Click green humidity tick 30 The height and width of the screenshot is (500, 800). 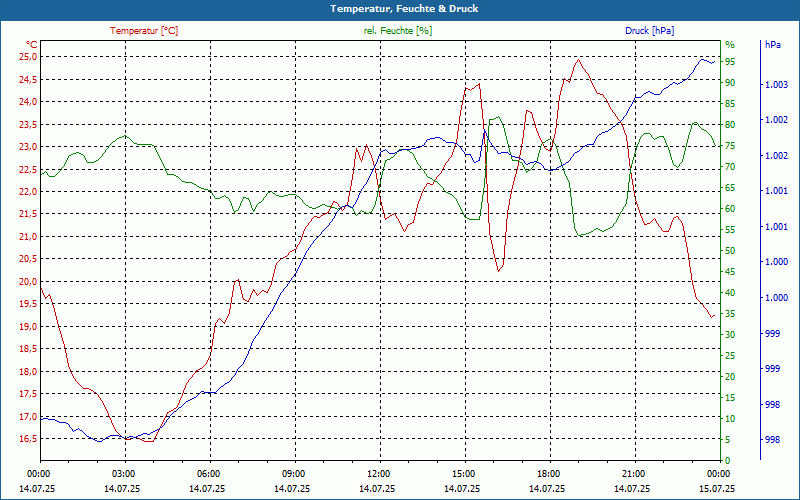(x=730, y=334)
